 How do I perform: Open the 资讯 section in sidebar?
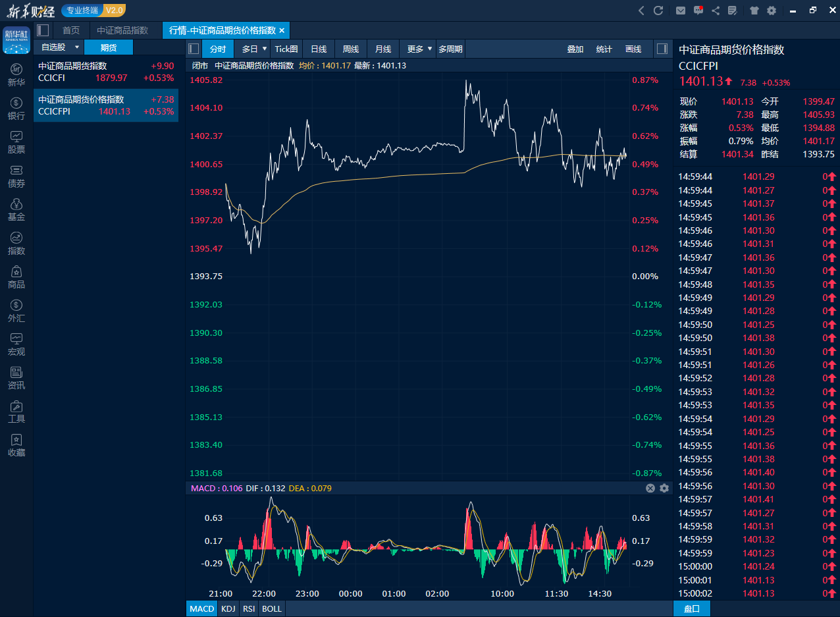(16, 377)
